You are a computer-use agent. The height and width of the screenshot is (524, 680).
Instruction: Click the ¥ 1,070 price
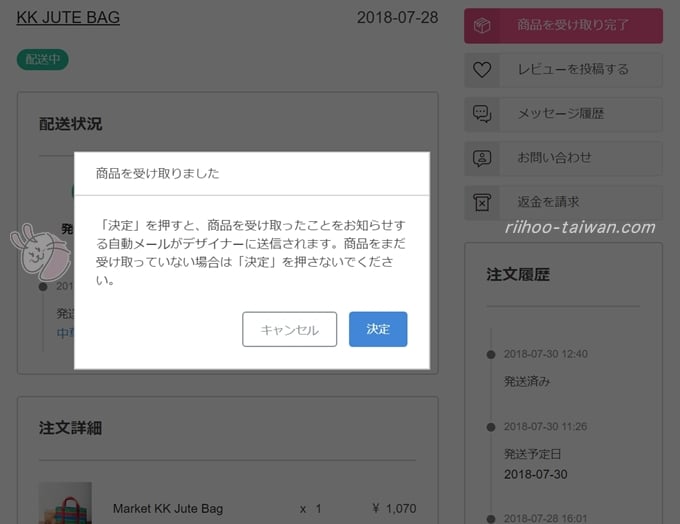coord(394,508)
